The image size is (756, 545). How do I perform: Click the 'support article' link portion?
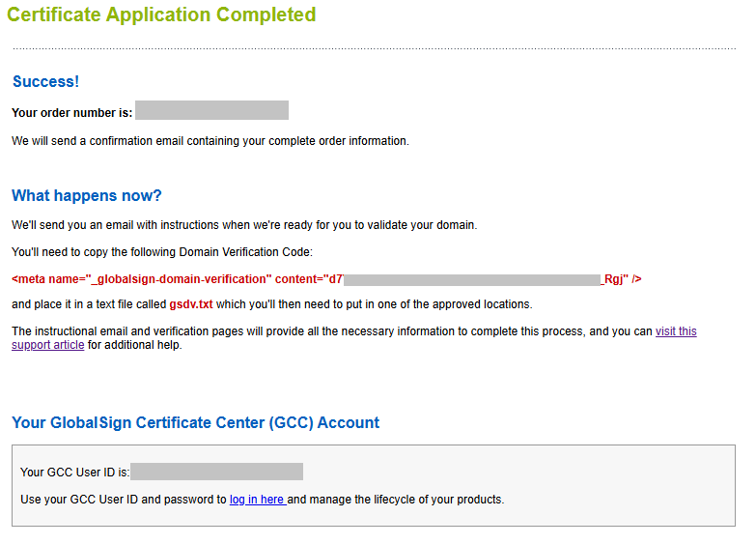tap(47, 345)
